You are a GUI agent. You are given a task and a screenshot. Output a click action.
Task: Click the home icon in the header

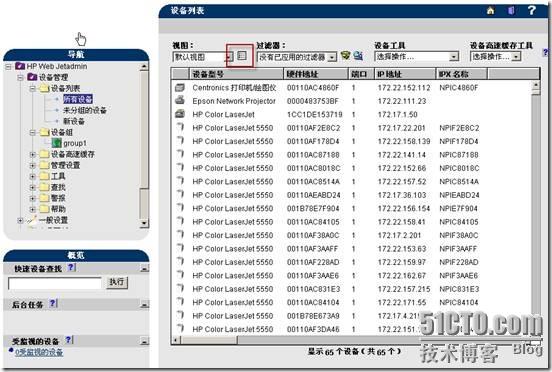490,11
